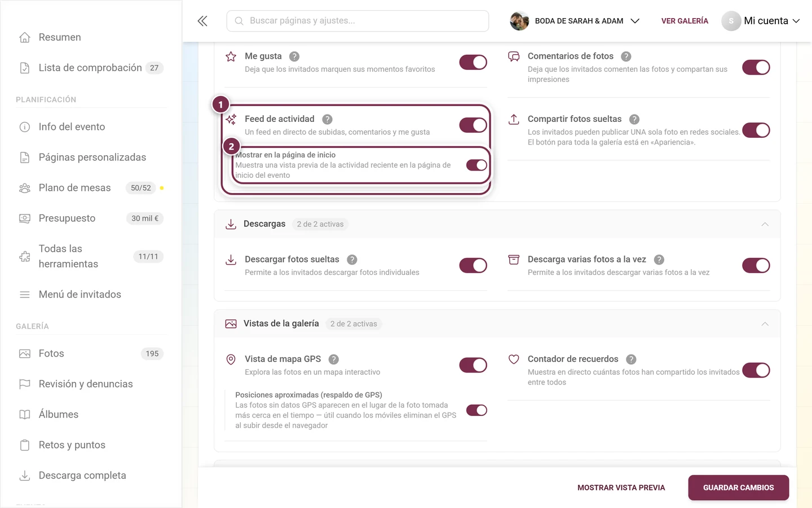Open Páginas personalizadas menu item
812x508 pixels.
[x=91, y=157]
